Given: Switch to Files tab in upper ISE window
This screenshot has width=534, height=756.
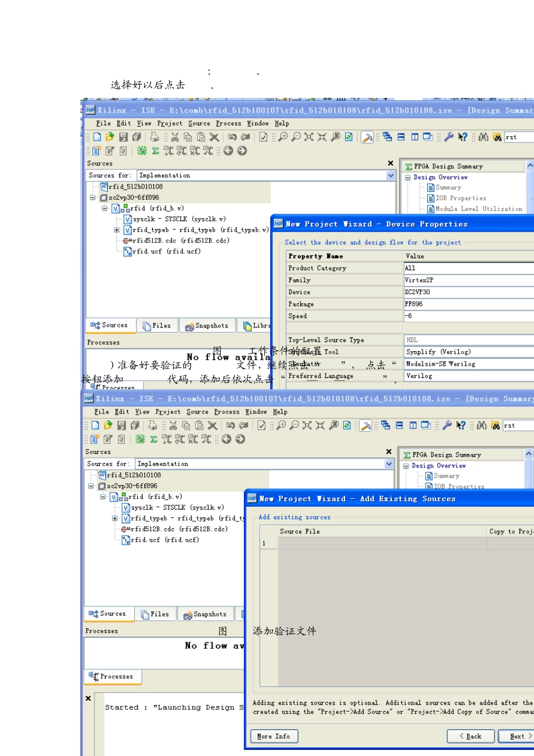Looking at the screenshot, I should click(x=157, y=326).
